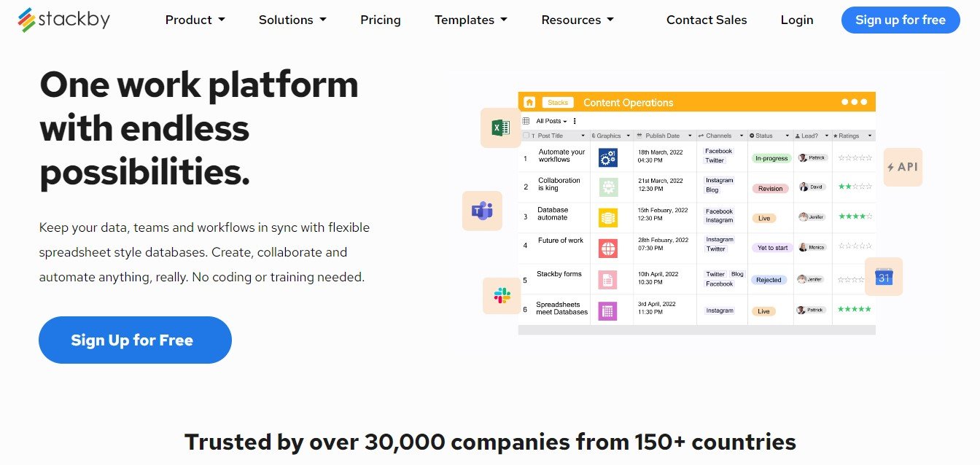Open the All Posts view dropdown
The width and height of the screenshot is (980, 465).
pos(551,121)
